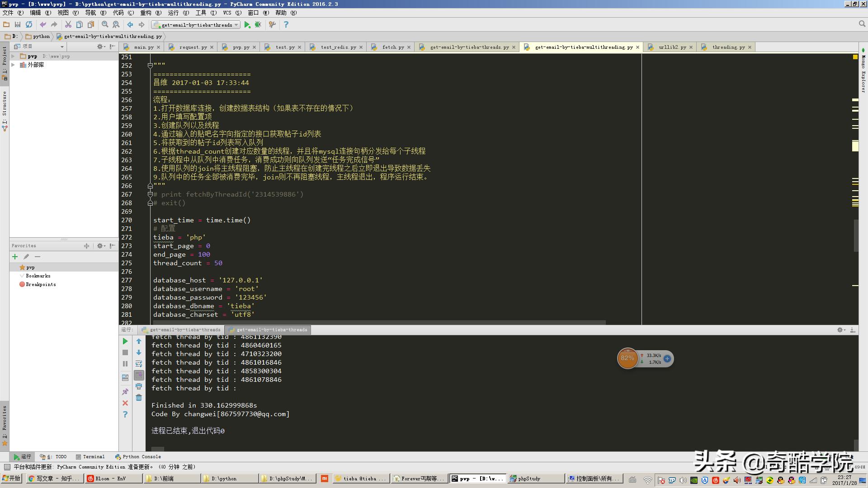Click the green Run button in main toolbar
868x488 pixels.
[x=247, y=25]
